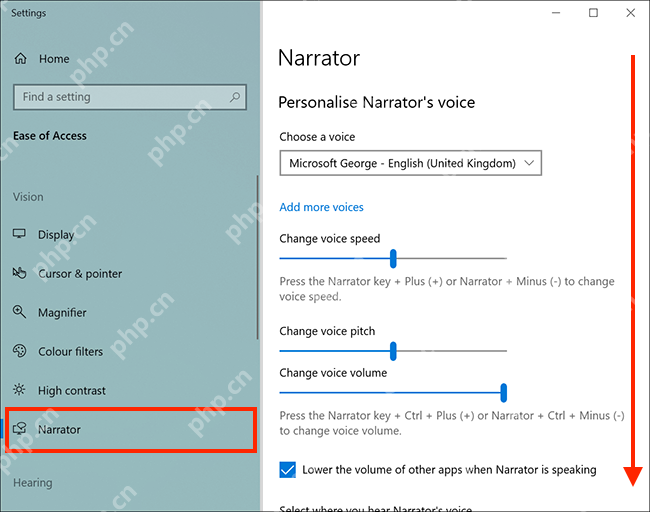
Task: Click the Personalise Narrator's voice heading
Action: click(x=376, y=102)
